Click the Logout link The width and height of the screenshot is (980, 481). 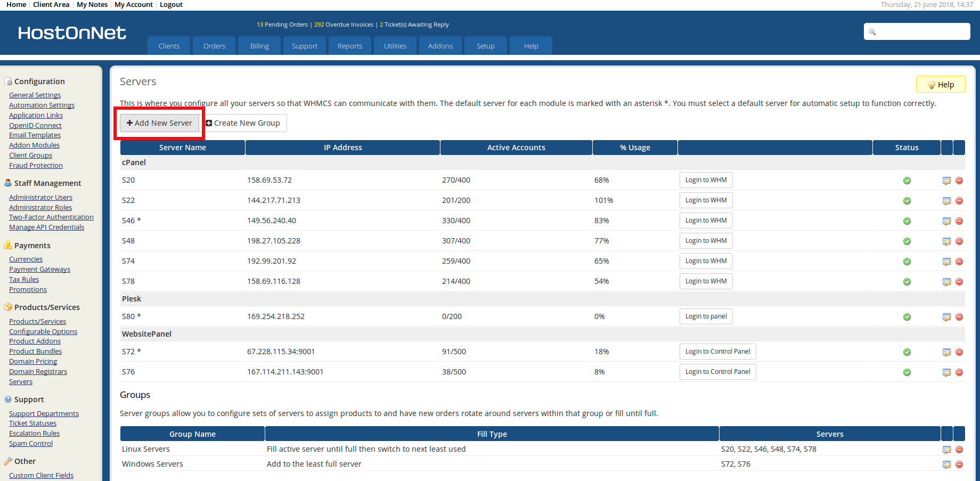click(x=171, y=4)
